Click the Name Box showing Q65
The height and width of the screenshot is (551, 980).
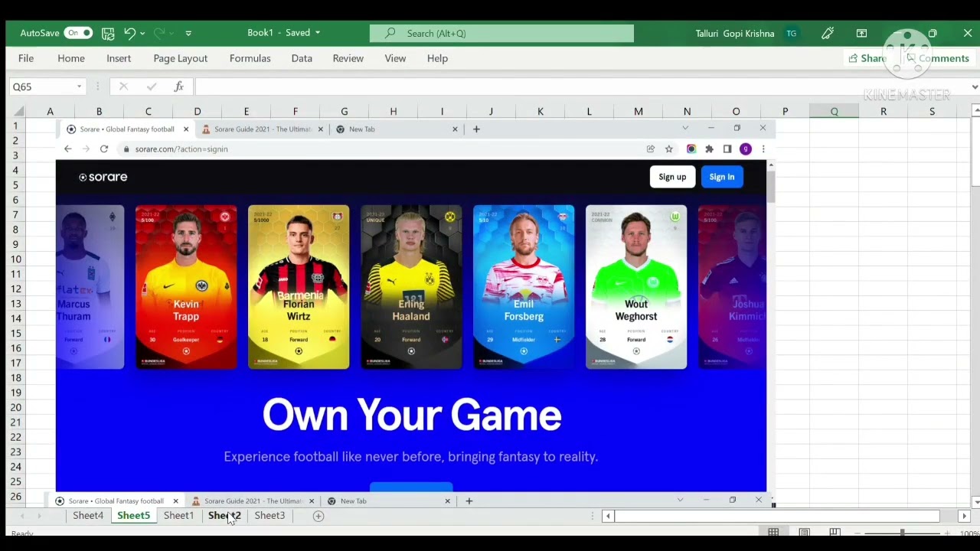click(x=42, y=86)
